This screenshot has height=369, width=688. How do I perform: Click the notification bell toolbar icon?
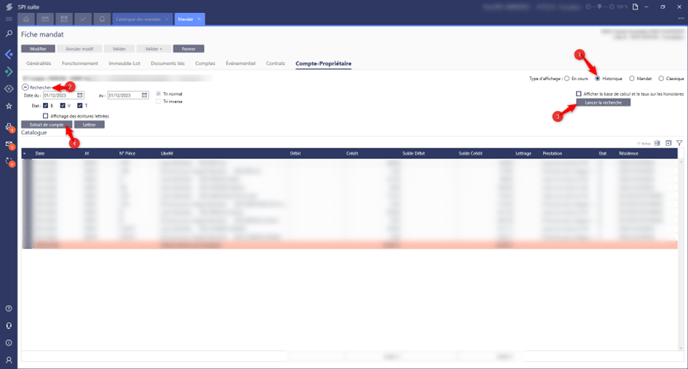(102, 19)
